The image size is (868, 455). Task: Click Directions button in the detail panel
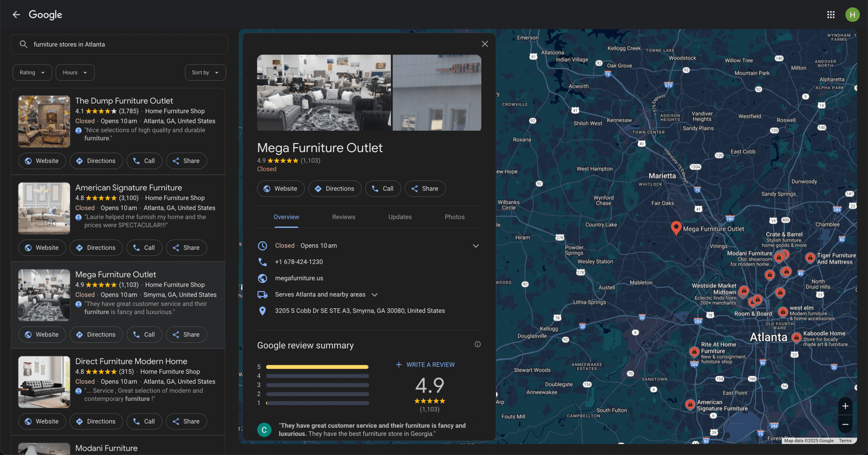(x=335, y=188)
